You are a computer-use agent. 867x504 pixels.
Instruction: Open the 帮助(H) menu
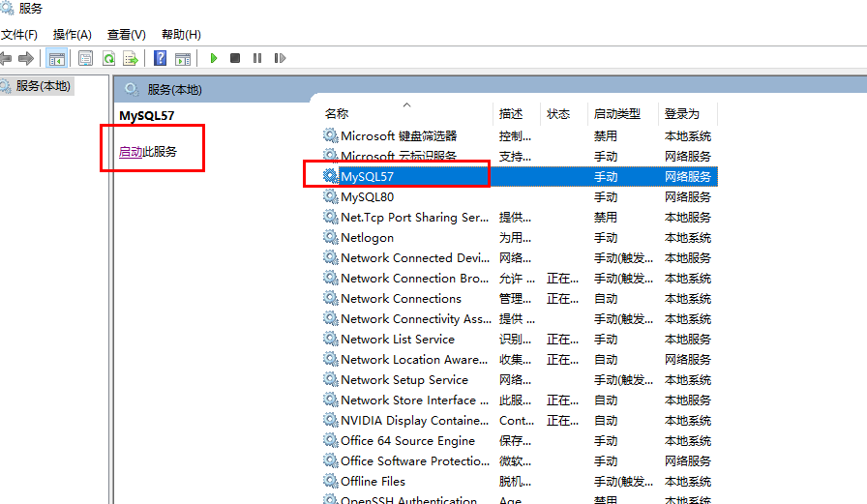click(181, 35)
